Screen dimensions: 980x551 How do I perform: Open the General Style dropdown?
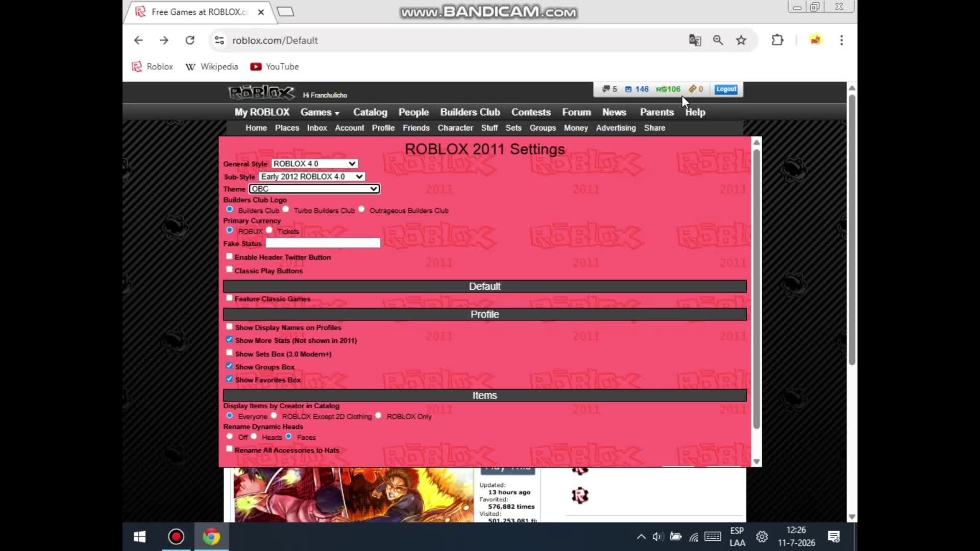click(x=314, y=164)
